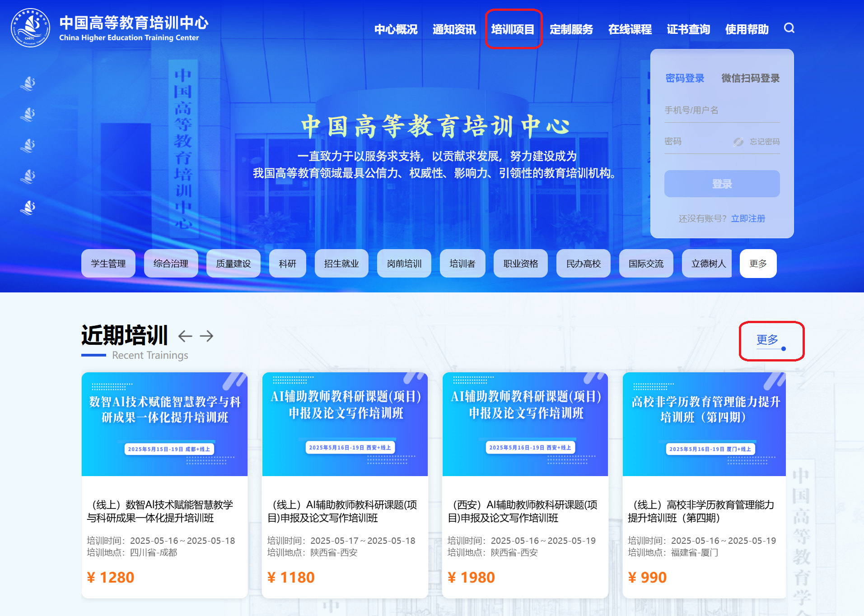Click the ¥ 990 price
The height and width of the screenshot is (616, 864).
pos(647,578)
